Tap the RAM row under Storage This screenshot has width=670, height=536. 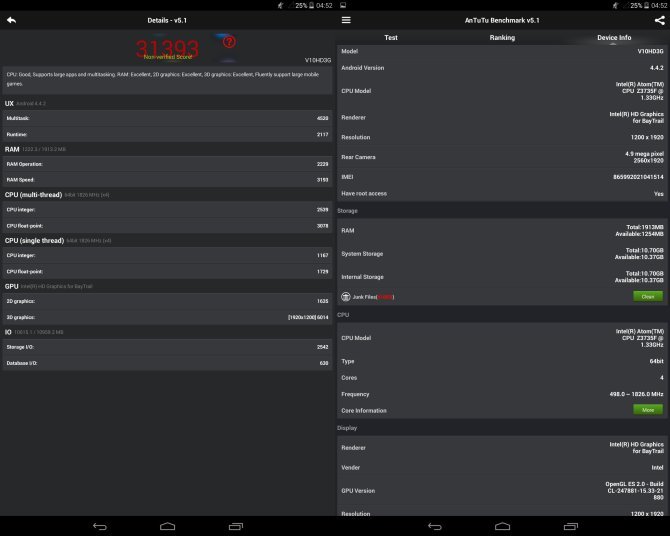(502, 230)
